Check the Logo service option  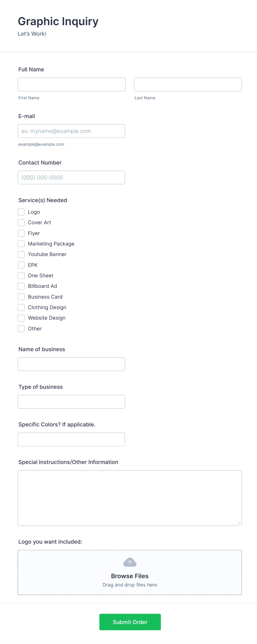[x=21, y=212]
